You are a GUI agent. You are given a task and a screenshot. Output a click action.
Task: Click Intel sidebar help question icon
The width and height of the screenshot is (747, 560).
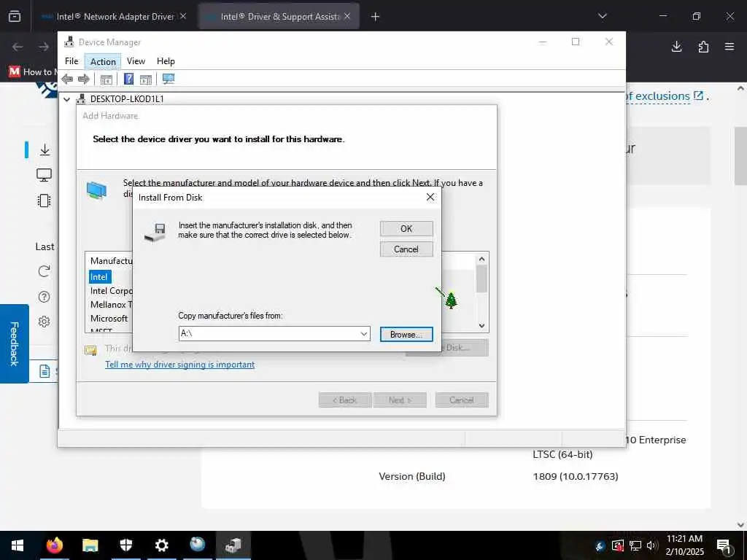point(44,297)
